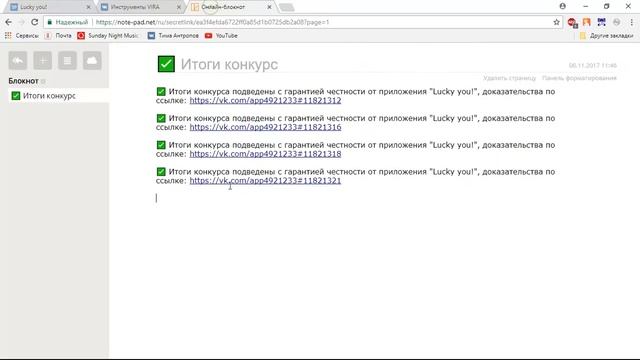Image resolution: width=640 pixels, height=360 pixels.
Task: Open link ending in 11821318
Action: pos(265,154)
